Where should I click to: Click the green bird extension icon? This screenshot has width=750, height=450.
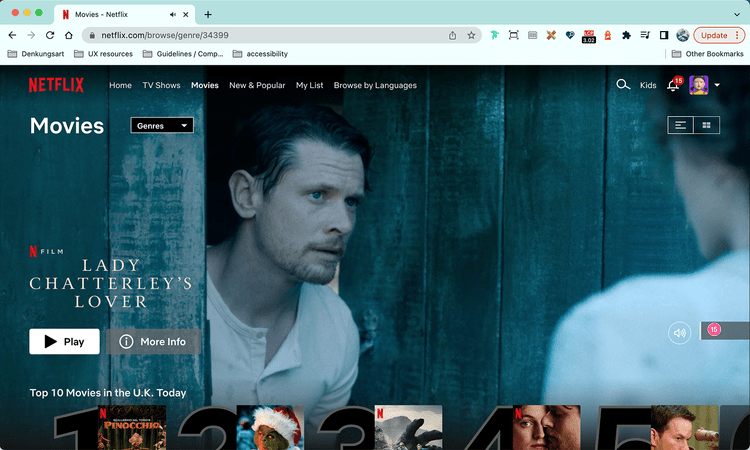tap(495, 35)
